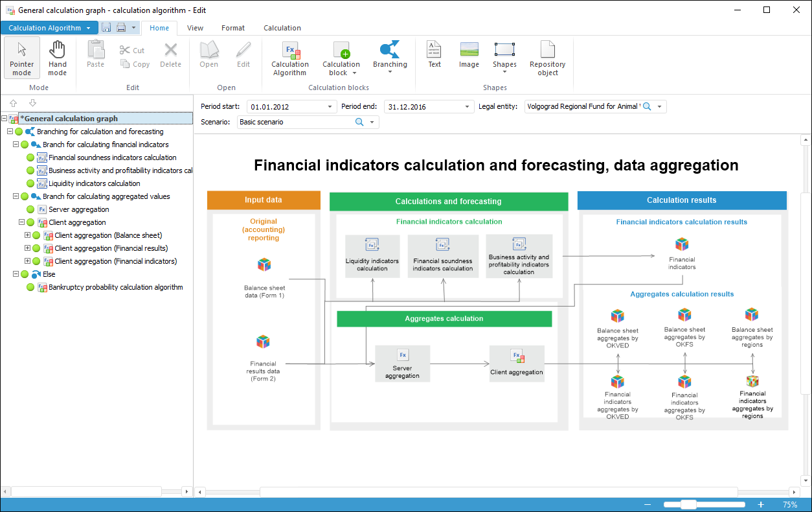The height and width of the screenshot is (512, 812).
Task: Toggle green status of Else branch
Action: point(25,274)
